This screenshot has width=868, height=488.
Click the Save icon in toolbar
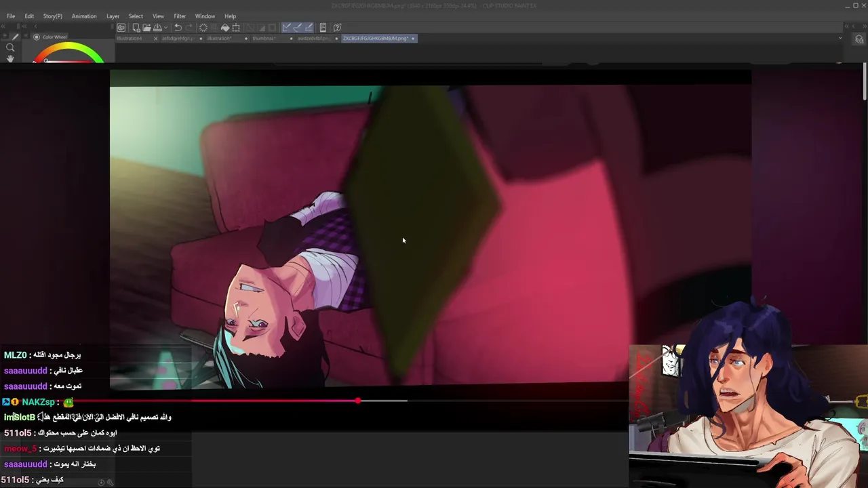click(x=157, y=28)
